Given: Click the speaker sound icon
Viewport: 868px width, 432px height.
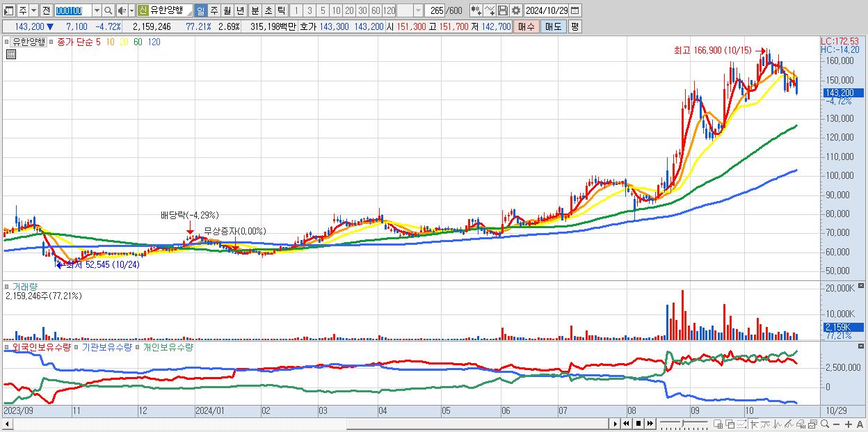Looking at the screenshot, I should (122, 11).
